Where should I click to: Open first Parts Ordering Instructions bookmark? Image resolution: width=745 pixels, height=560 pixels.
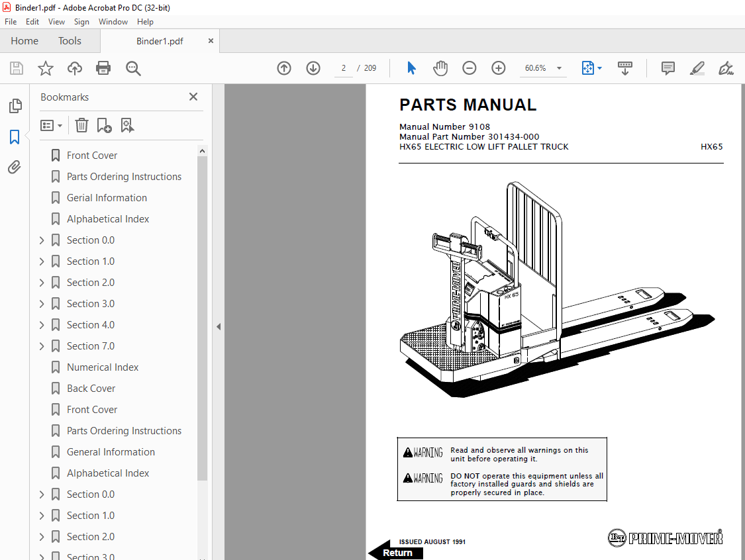click(x=124, y=177)
